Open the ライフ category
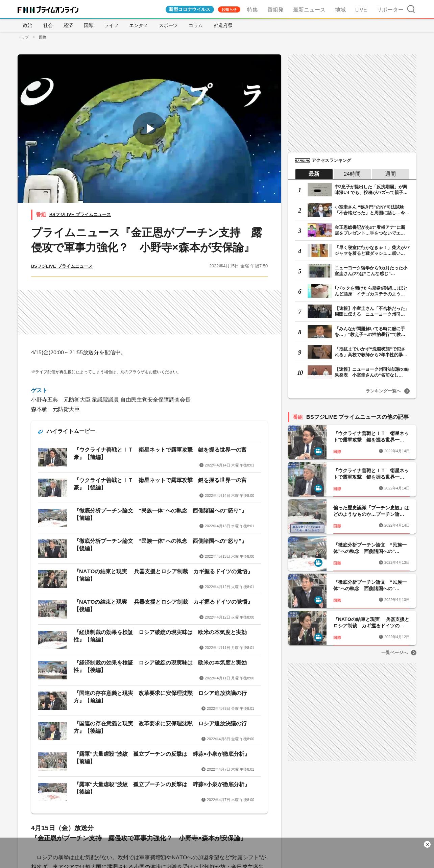The image size is (434, 868). pos(111,25)
